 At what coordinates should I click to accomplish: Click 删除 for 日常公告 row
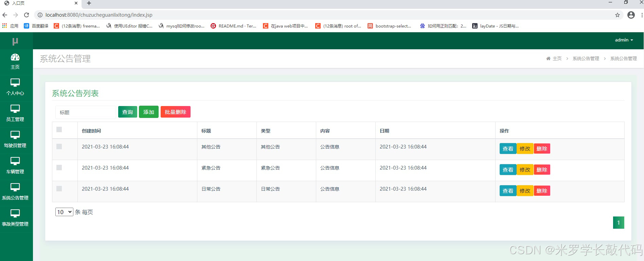coord(542,191)
